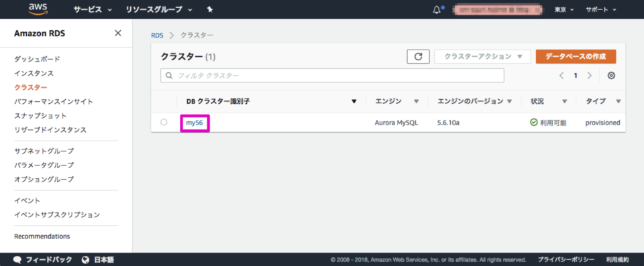Click the green available status icon
The height and width of the screenshot is (266, 644).
(533, 123)
